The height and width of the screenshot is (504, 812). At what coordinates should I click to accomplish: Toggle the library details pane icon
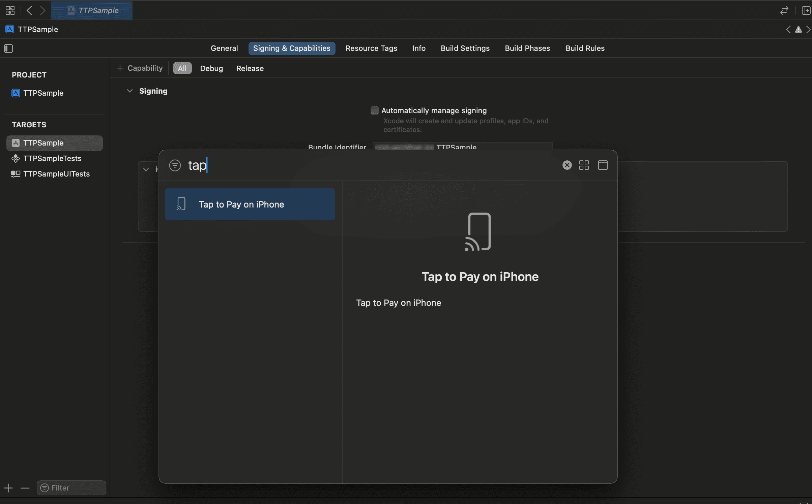[x=603, y=165]
